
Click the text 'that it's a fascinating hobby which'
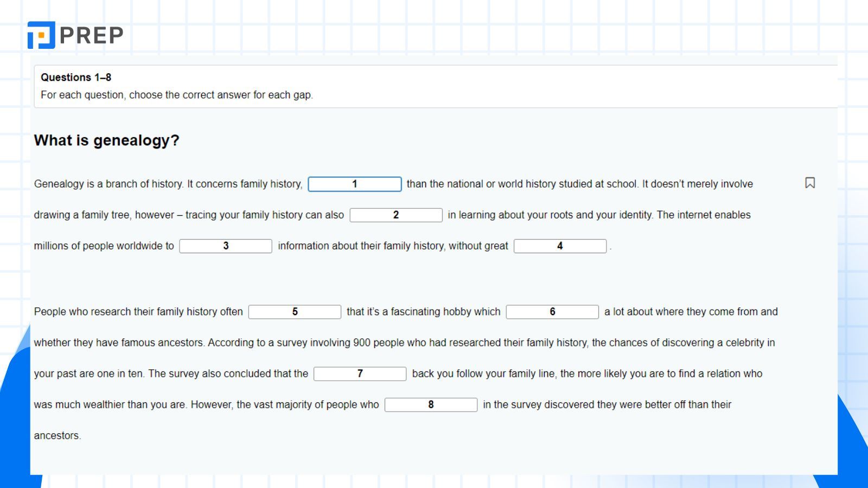point(424,312)
